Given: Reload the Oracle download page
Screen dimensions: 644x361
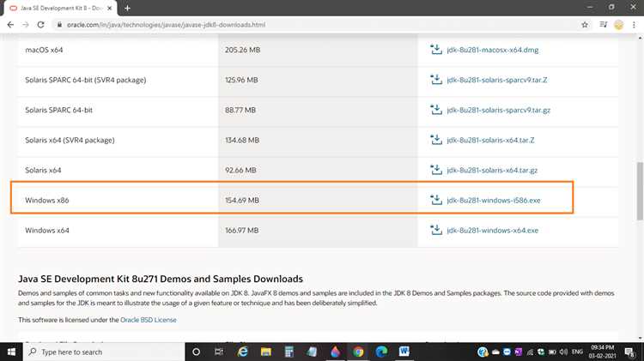Looking at the screenshot, I should pyautogui.click(x=40, y=25).
